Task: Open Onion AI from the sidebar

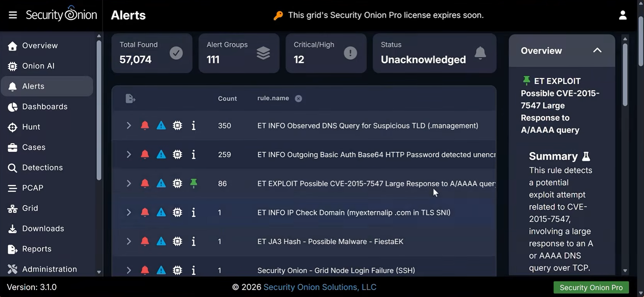Action: click(x=47, y=66)
